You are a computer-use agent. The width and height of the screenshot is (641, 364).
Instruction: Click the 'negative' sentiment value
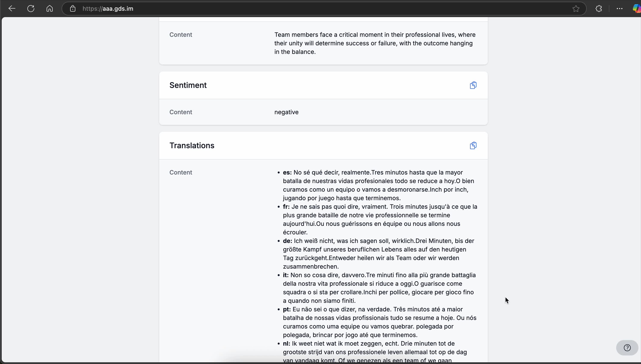(x=286, y=112)
